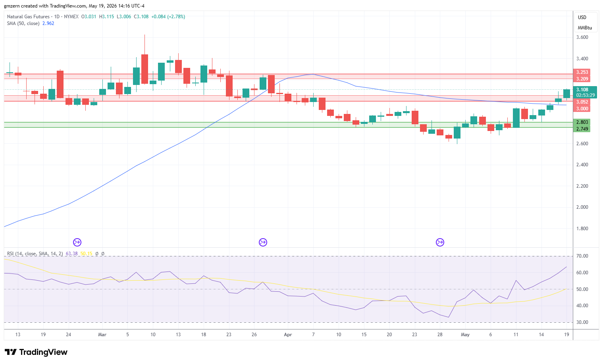Image resolution: width=603 pixels, height=364 pixels.
Task: Select the close value C3.108
Action: point(141,17)
